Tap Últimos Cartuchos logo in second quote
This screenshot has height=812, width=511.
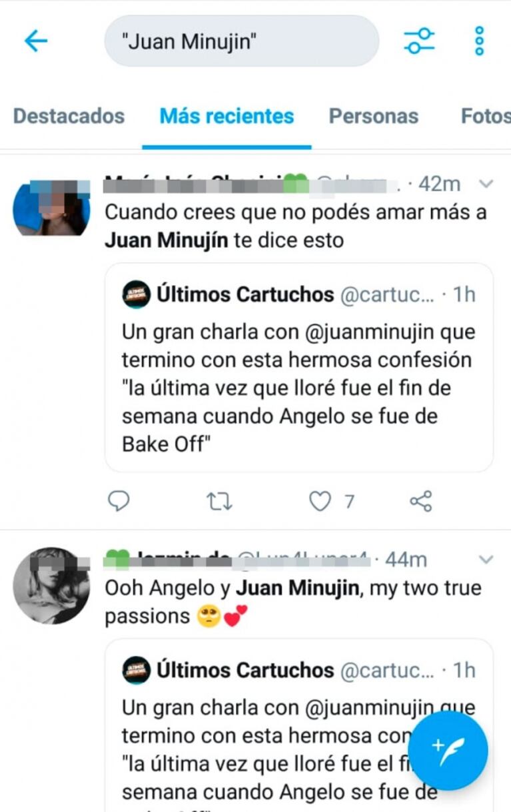tap(136, 670)
